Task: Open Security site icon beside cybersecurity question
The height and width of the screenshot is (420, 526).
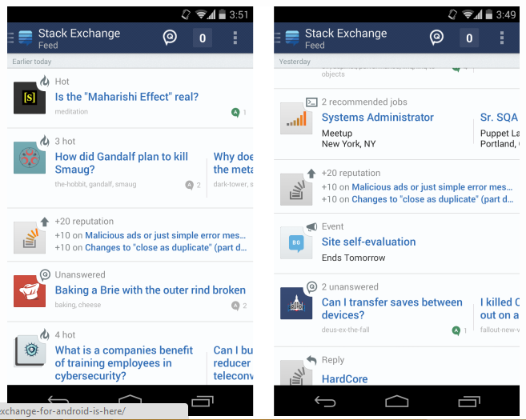Action: (30, 350)
